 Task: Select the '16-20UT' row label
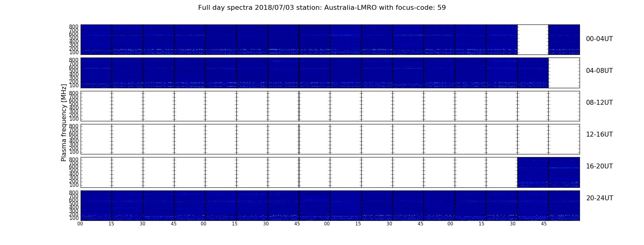pyautogui.click(x=599, y=166)
